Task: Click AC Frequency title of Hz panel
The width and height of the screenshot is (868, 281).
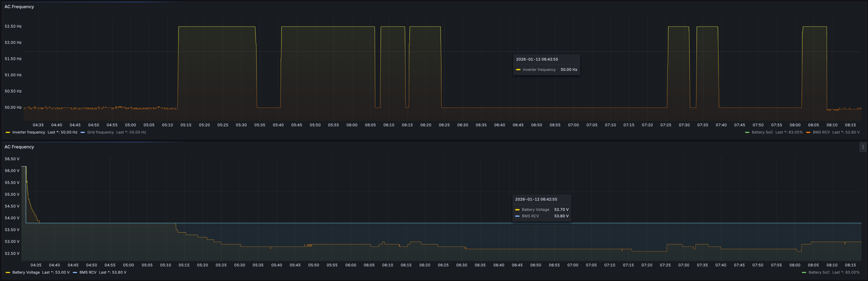Action: [19, 7]
